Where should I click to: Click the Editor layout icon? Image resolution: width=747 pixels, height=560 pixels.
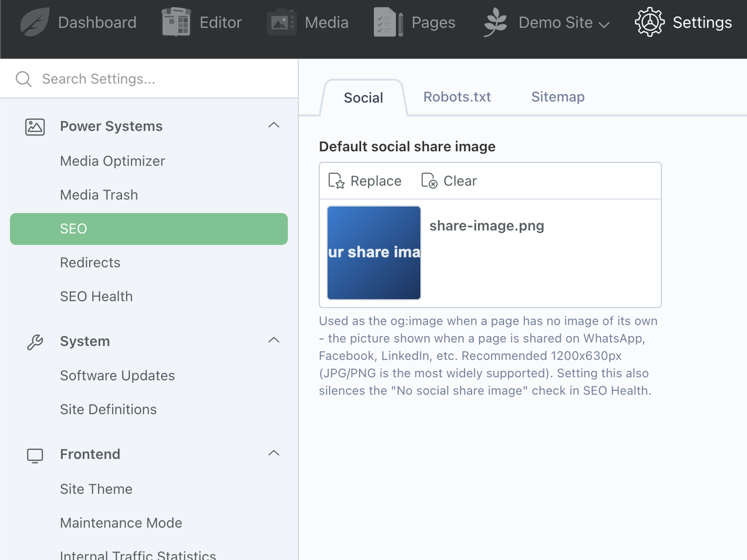click(176, 23)
